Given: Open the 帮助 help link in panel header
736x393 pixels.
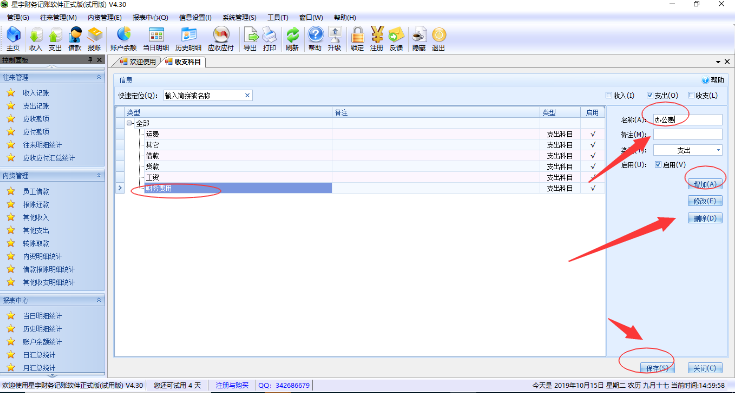Looking at the screenshot, I should pyautogui.click(x=713, y=80).
